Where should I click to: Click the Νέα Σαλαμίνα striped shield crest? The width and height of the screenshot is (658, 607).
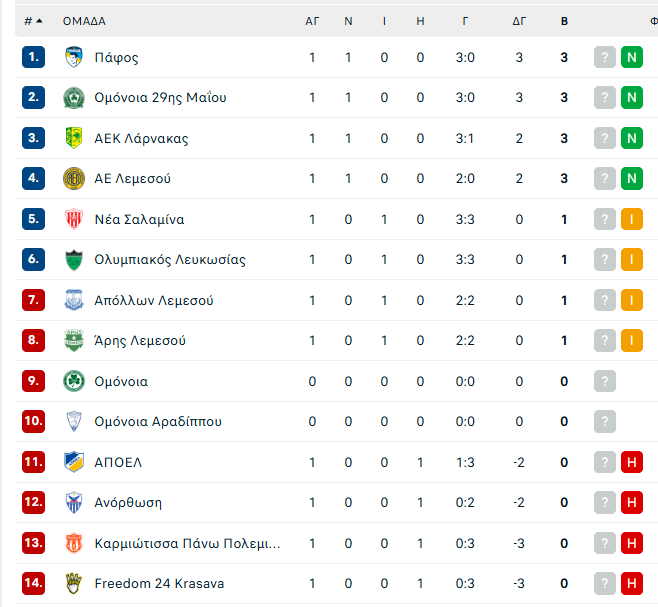[74, 219]
